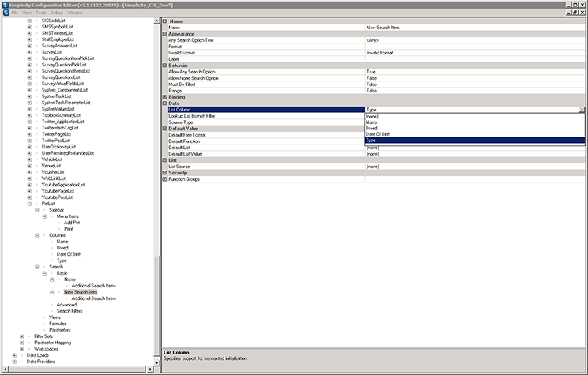Expand the Filter Sets node
The width and height of the screenshot is (588, 375).
pos(22,336)
